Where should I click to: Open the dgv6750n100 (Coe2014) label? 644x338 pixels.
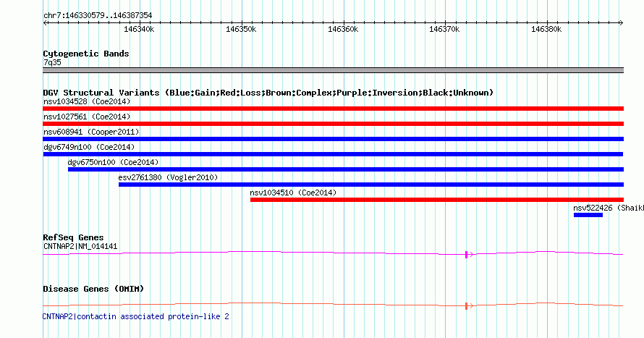113,162
